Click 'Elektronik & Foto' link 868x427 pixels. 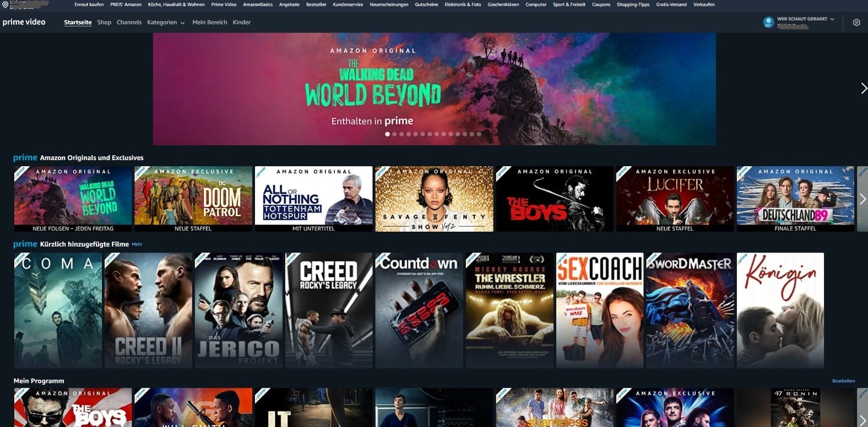463,4
